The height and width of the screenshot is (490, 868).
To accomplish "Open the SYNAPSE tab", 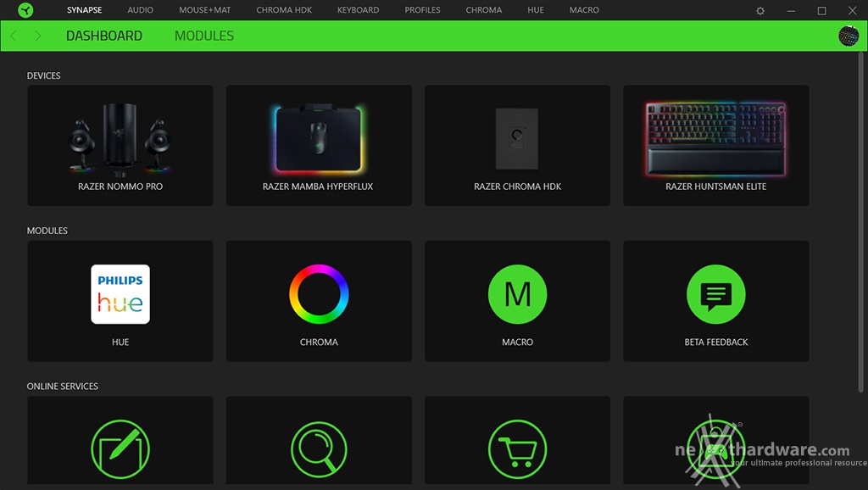I will pos(84,10).
